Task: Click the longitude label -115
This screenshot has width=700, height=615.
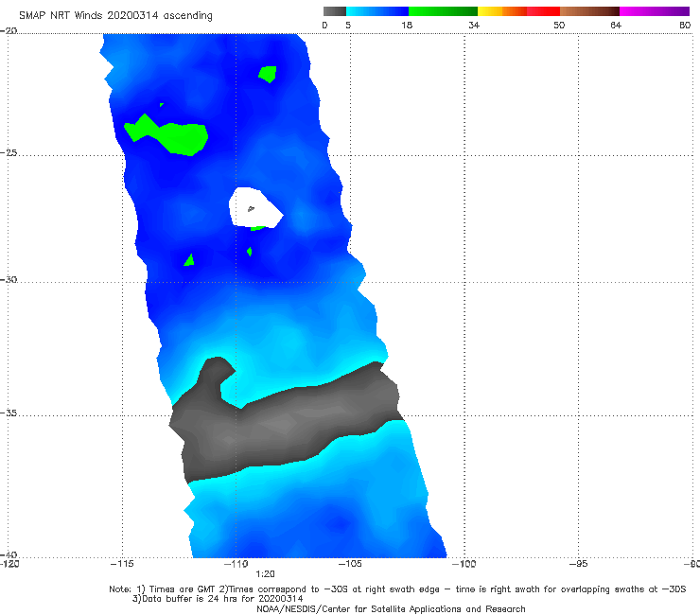Action: click(x=122, y=564)
